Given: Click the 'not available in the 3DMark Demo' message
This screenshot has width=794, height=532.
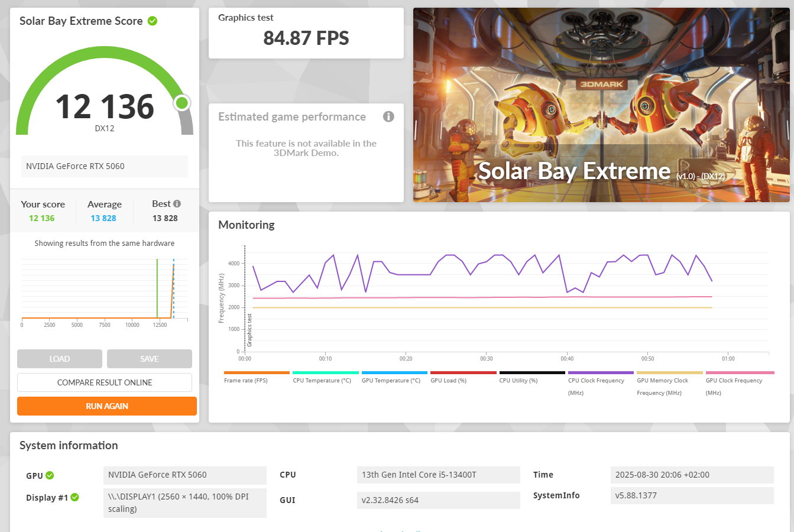Looking at the screenshot, I should (306, 148).
